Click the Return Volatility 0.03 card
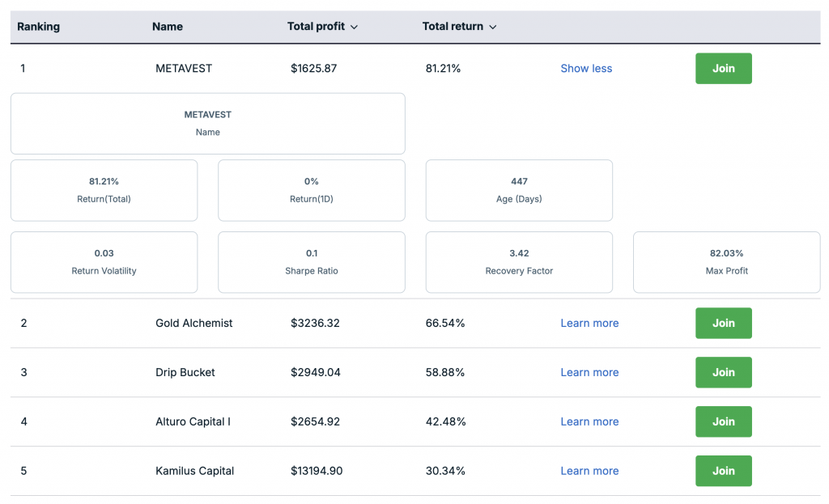Viewport: 829px width, 504px height. click(x=104, y=262)
